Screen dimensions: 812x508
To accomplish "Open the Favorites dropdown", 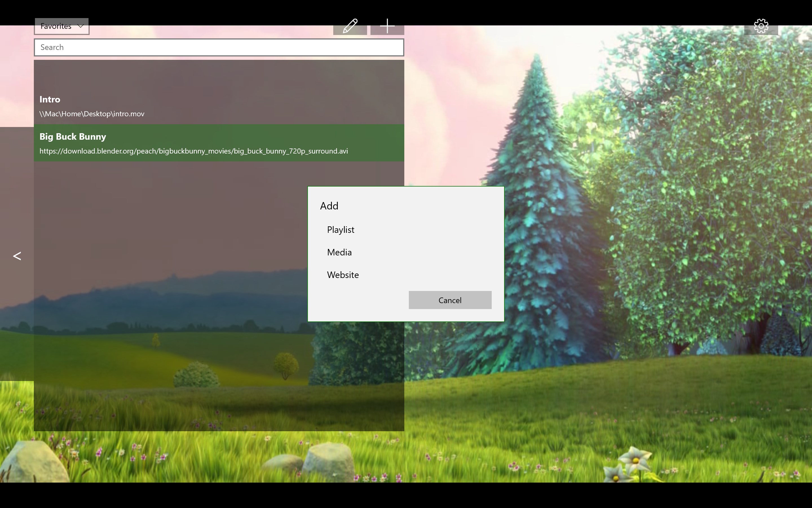I will (62, 26).
